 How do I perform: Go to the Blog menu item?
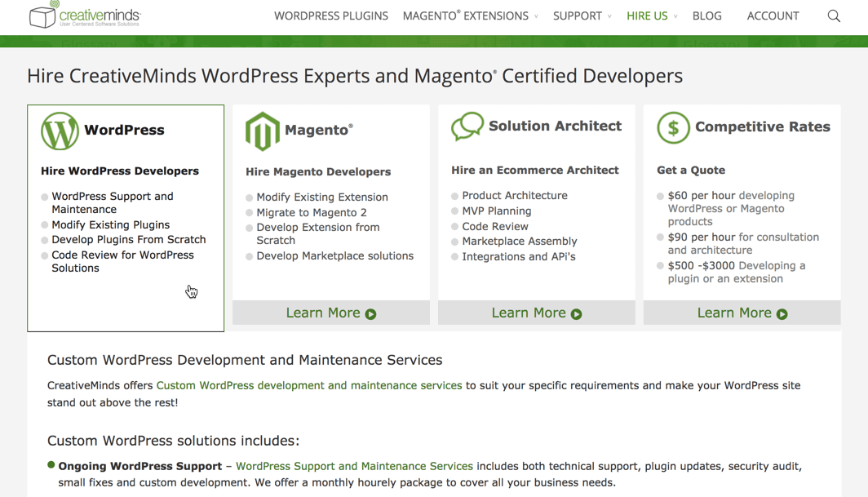click(x=706, y=16)
